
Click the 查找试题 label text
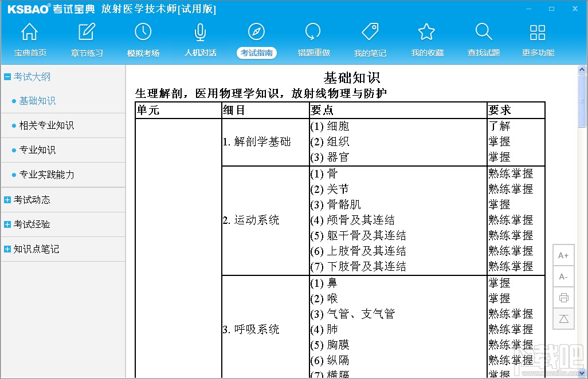[484, 53]
